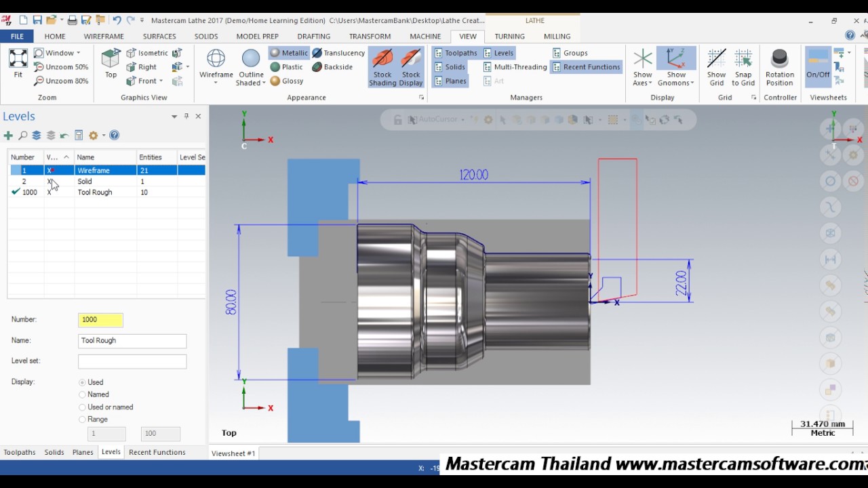868x488 pixels.
Task: Open the Multi-Threading manager
Action: click(515, 67)
